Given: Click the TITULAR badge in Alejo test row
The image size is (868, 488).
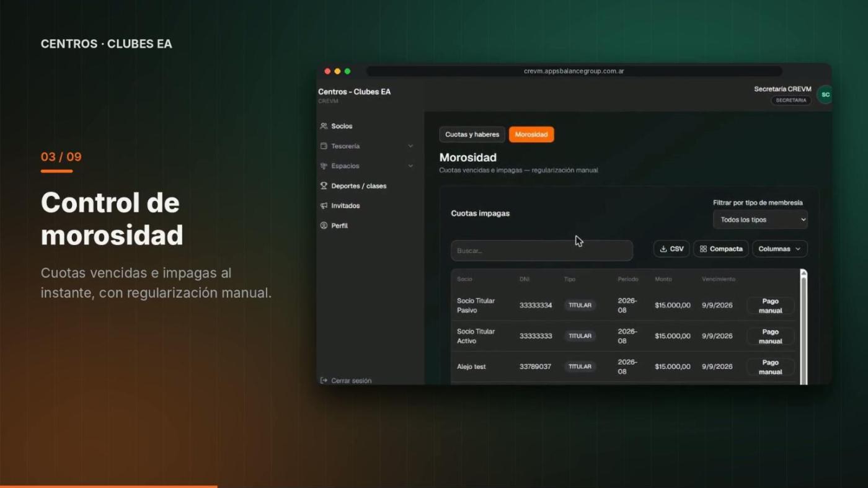Looking at the screenshot, I should click(x=580, y=366).
